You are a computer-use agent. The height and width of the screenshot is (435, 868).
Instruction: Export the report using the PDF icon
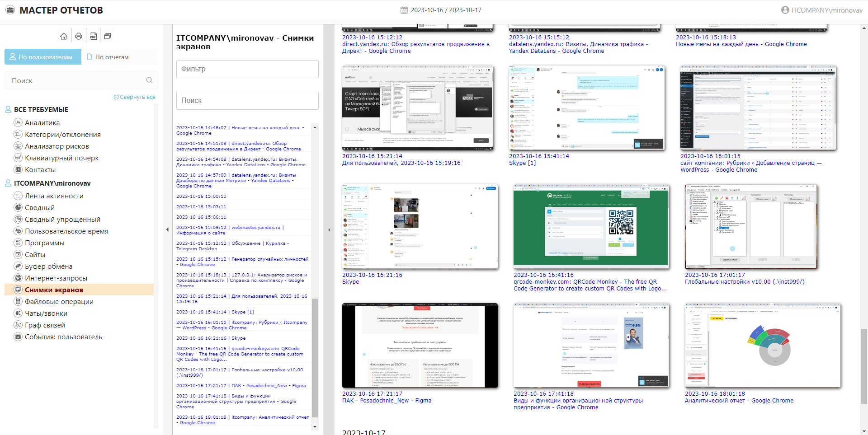point(93,36)
